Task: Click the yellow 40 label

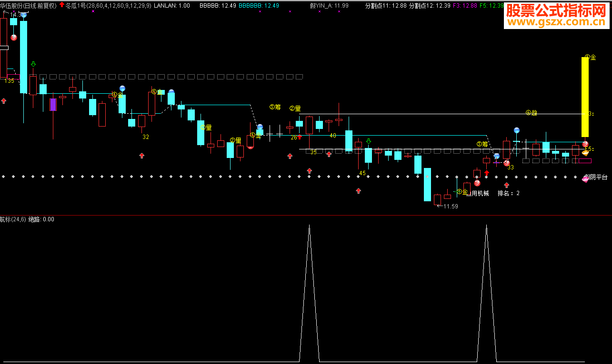Action: pos(333,136)
